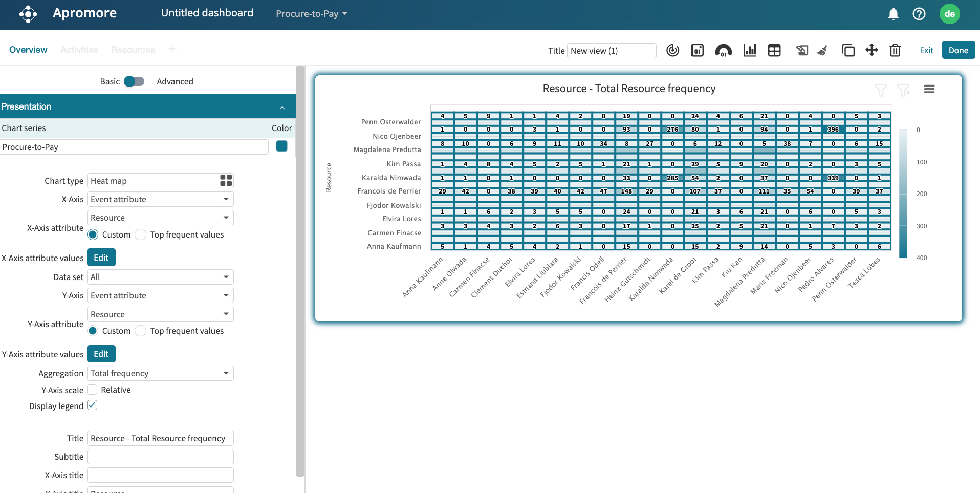Click the bar chart widget icon
The height and width of the screenshot is (493, 980).
point(750,50)
